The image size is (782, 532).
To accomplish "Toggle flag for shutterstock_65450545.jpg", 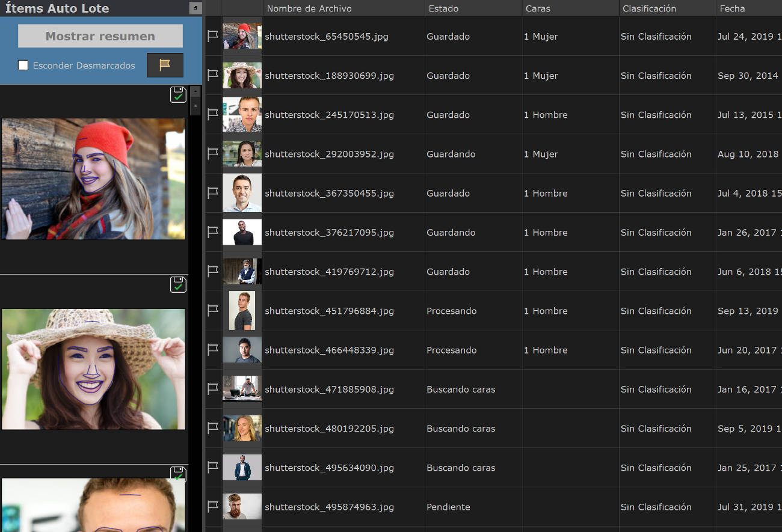I will 213,36.
